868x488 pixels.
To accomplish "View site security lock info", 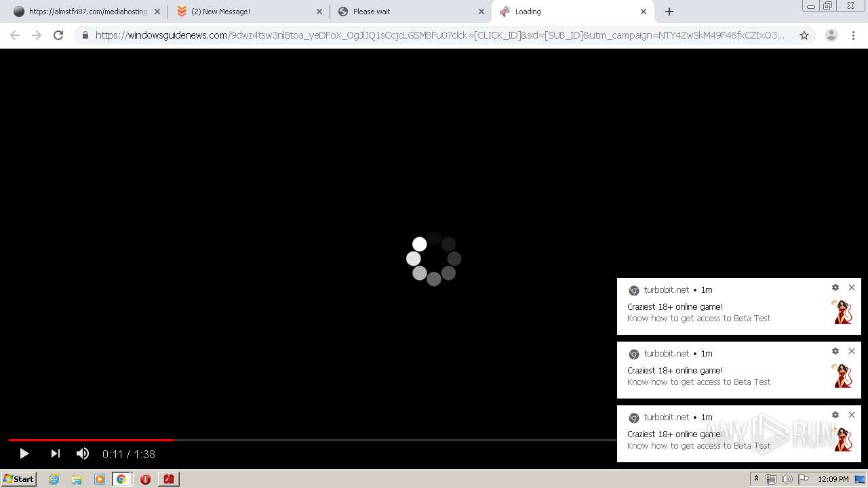I will 85,35.
